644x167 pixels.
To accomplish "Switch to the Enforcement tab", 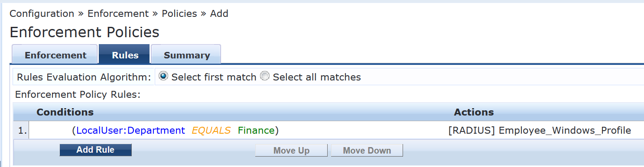I will [x=55, y=55].
